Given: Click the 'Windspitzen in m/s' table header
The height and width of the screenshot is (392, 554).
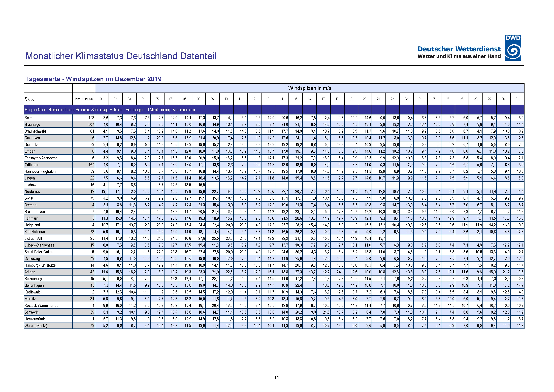Looking at the screenshot, I should [x=310, y=88].
